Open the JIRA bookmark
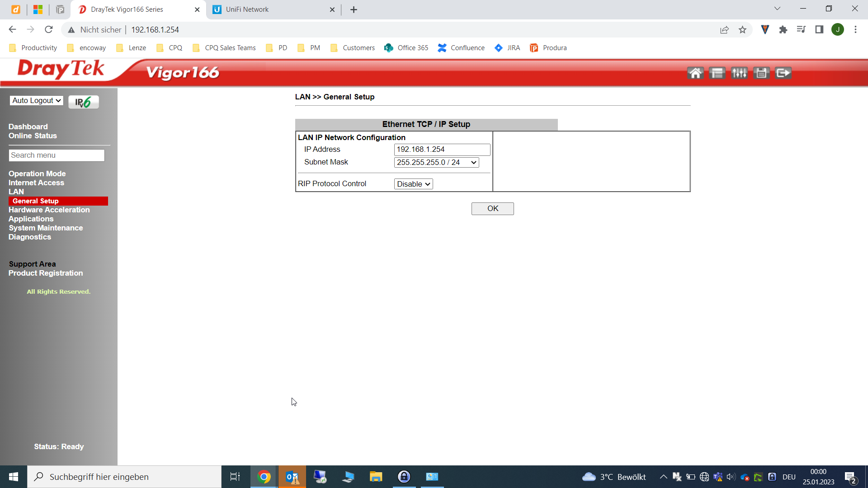Screen dimensions: 868x488 click(507, 48)
